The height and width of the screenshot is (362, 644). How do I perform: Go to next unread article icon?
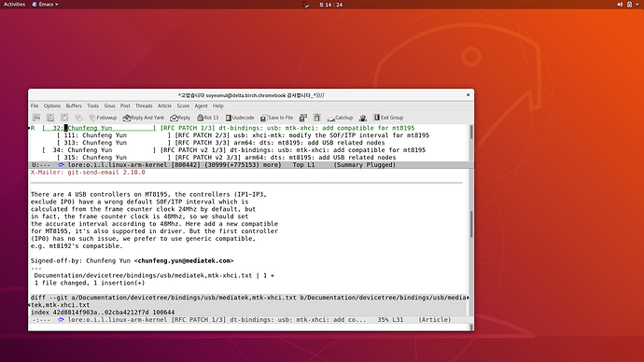click(x=50, y=118)
